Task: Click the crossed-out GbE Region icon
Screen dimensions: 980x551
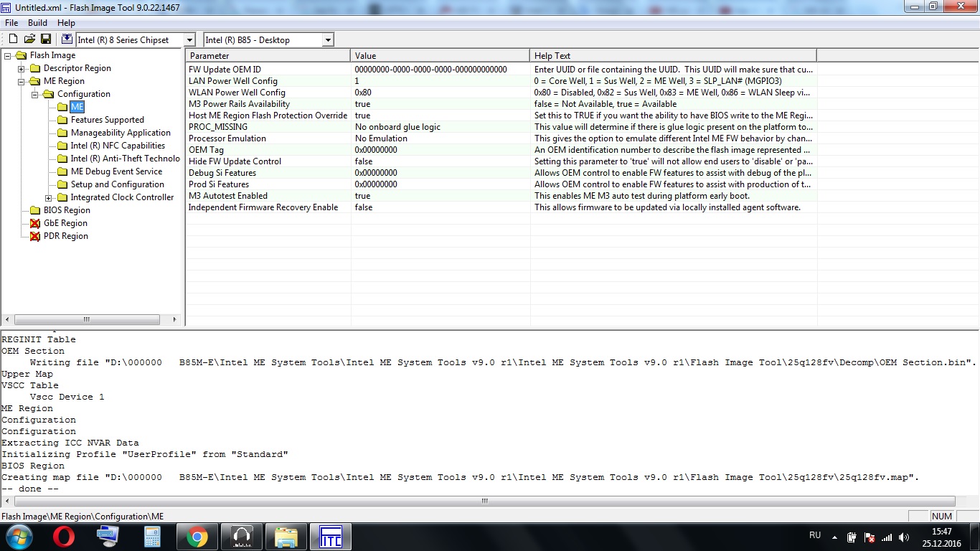Action: click(x=34, y=223)
